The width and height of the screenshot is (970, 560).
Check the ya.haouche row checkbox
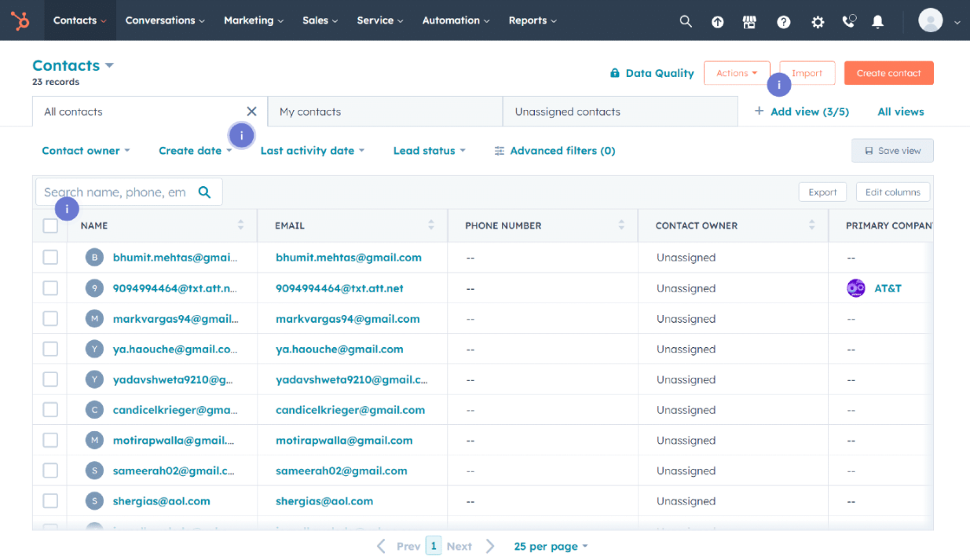click(50, 349)
